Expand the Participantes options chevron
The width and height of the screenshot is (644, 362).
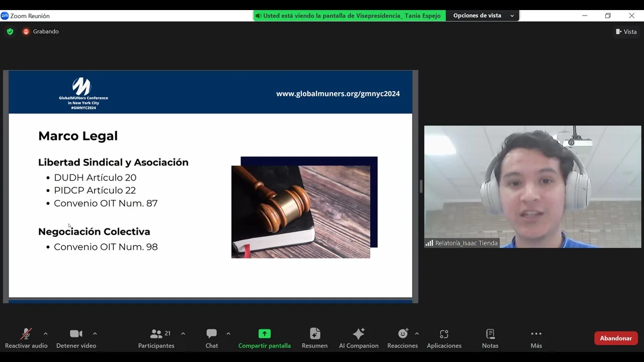click(183, 334)
